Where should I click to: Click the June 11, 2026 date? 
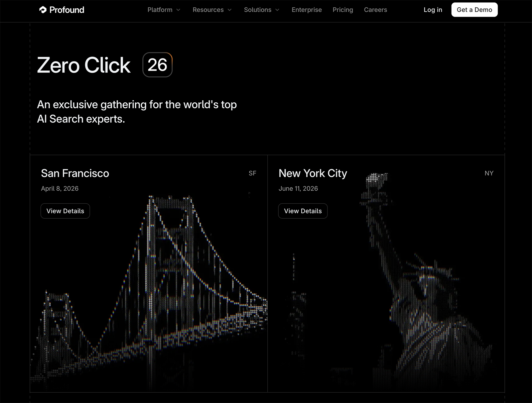298,189
